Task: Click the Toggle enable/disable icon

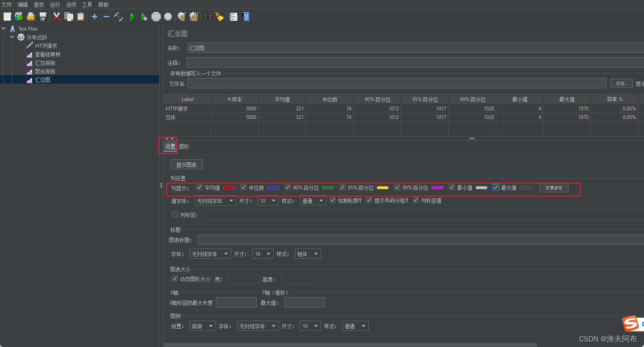Action: (x=118, y=17)
